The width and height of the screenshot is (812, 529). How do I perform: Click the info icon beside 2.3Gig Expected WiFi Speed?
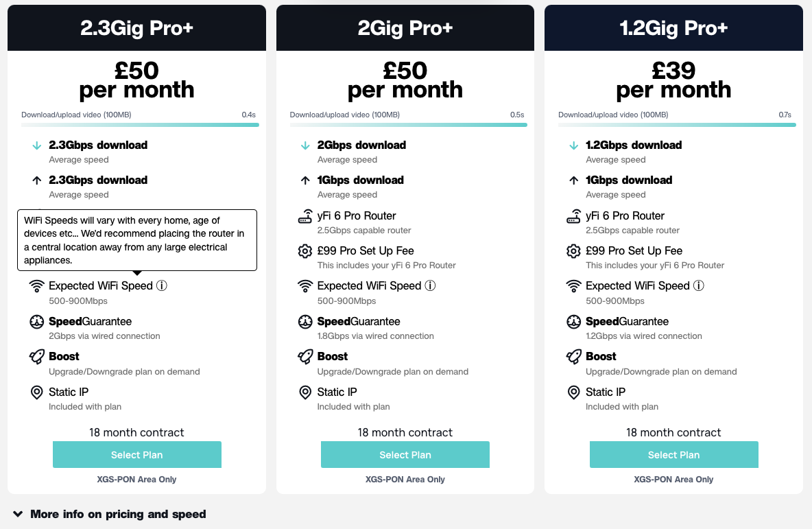(x=162, y=285)
